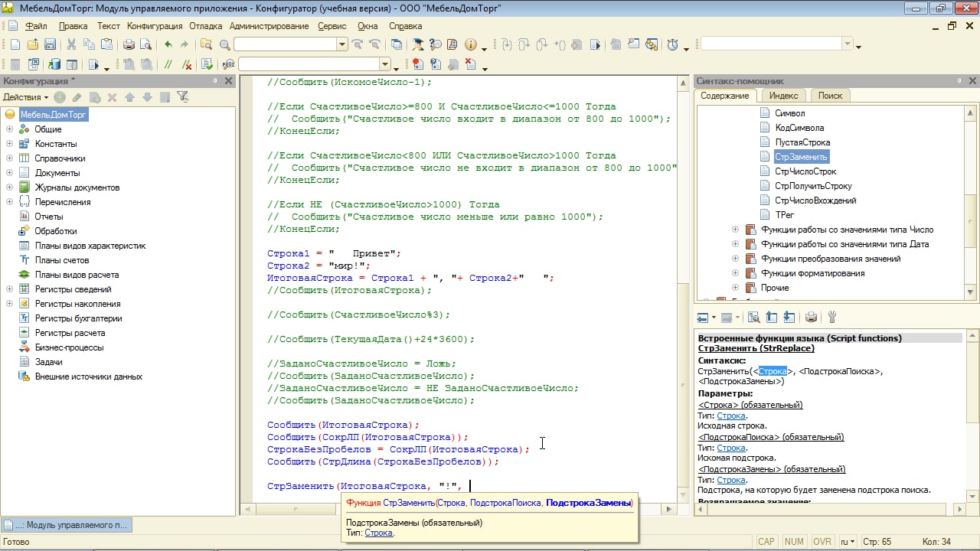Open the Отладка menu
This screenshot has width=980, height=551.
pos(205,25)
